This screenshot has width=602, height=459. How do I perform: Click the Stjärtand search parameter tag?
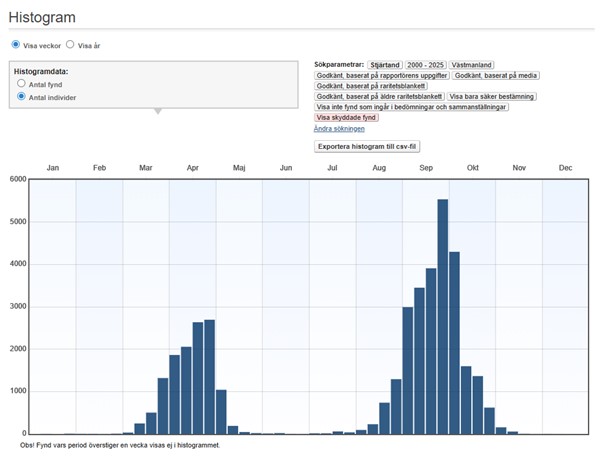pyautogui.click(x=383, y=64)
